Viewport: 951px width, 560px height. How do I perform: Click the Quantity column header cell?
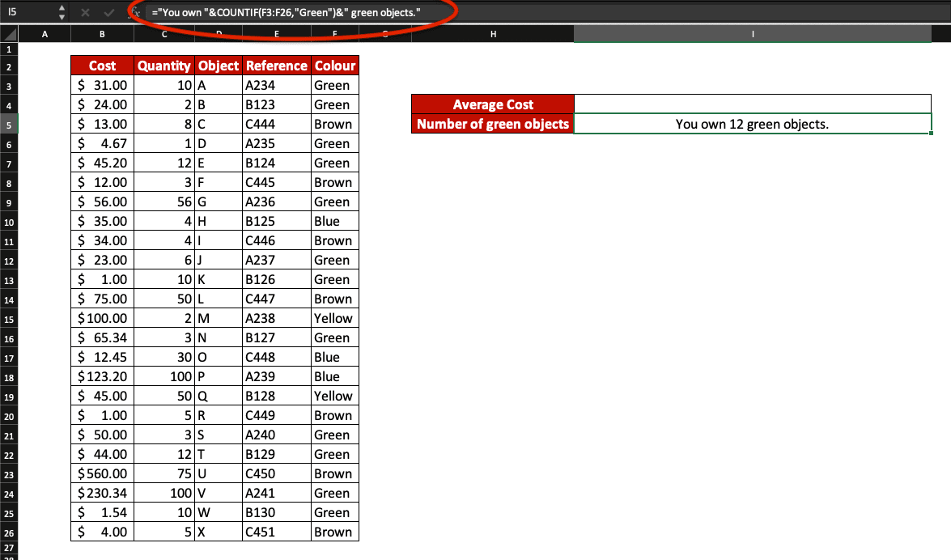pyautogui.click(x=163, y=66)
